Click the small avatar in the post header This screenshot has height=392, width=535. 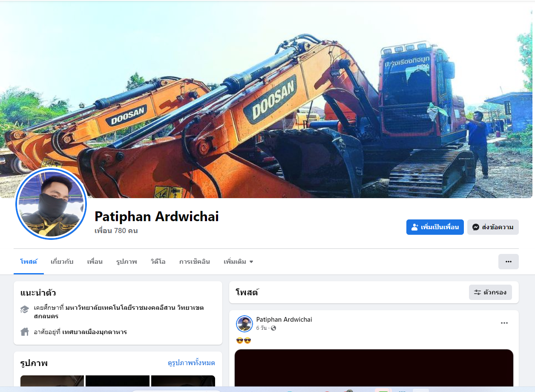(x=244, y=324)
